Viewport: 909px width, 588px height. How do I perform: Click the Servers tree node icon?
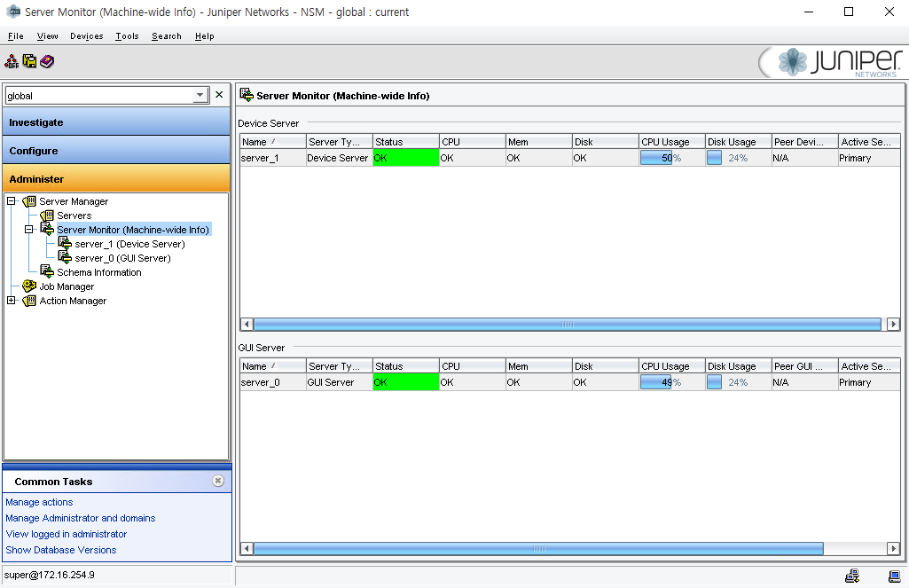(x=47, y=216)
